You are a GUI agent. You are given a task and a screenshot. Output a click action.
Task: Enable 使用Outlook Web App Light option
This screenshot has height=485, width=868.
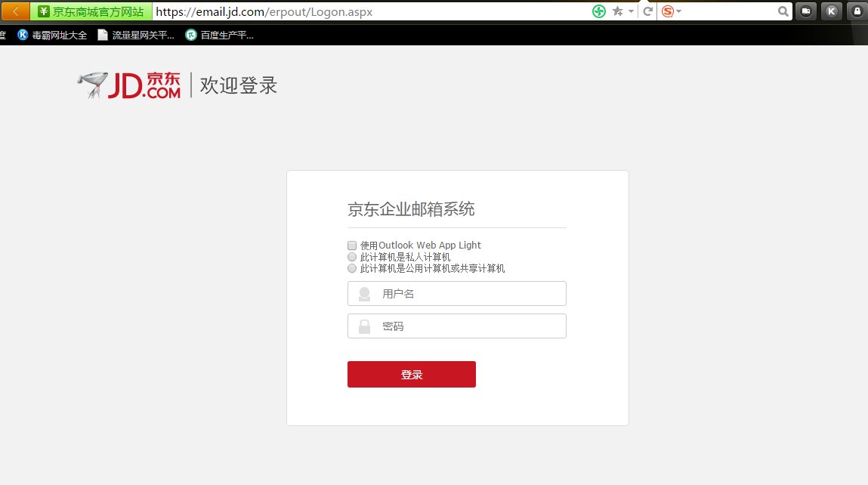[351, 245]
